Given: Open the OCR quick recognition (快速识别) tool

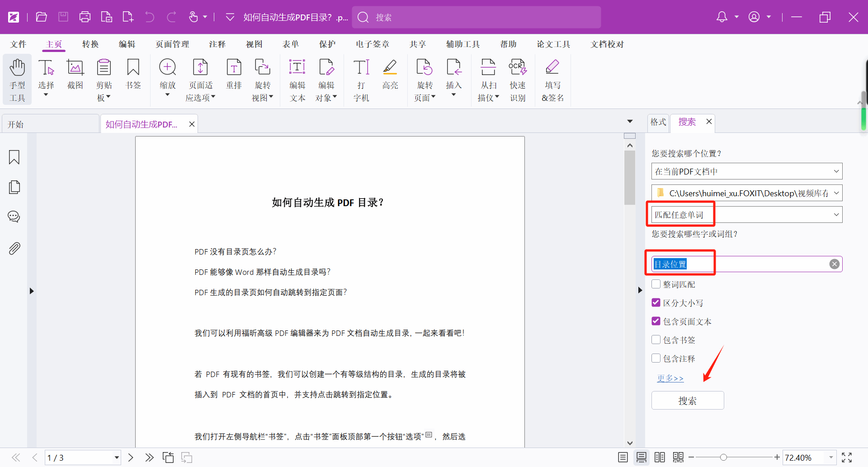Looking at the screenshot, I should pos(517,79).
